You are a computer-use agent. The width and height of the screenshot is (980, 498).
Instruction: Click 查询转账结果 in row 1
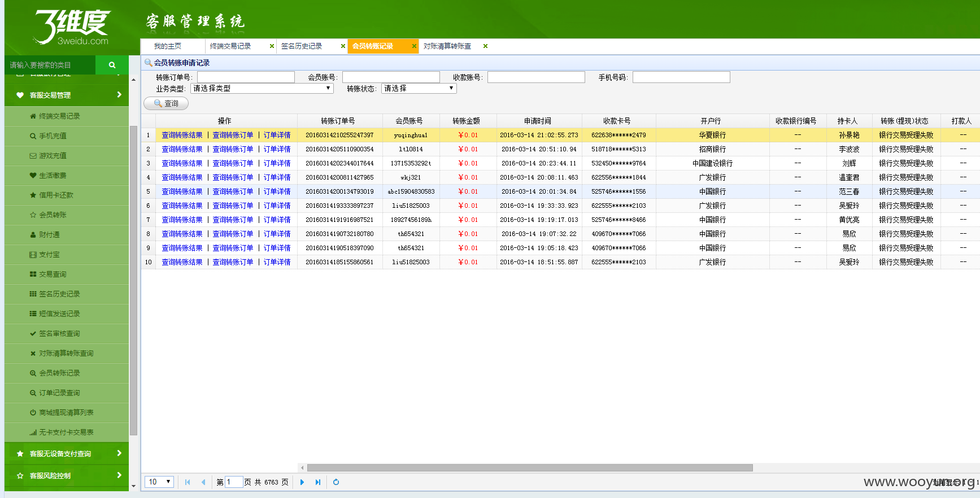tap(182, 136)
